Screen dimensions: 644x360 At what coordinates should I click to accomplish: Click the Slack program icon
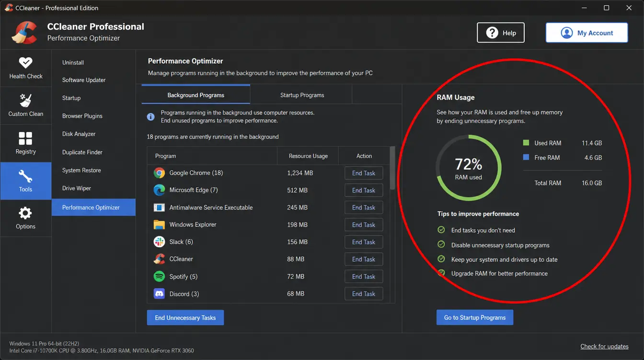point(159,242)
